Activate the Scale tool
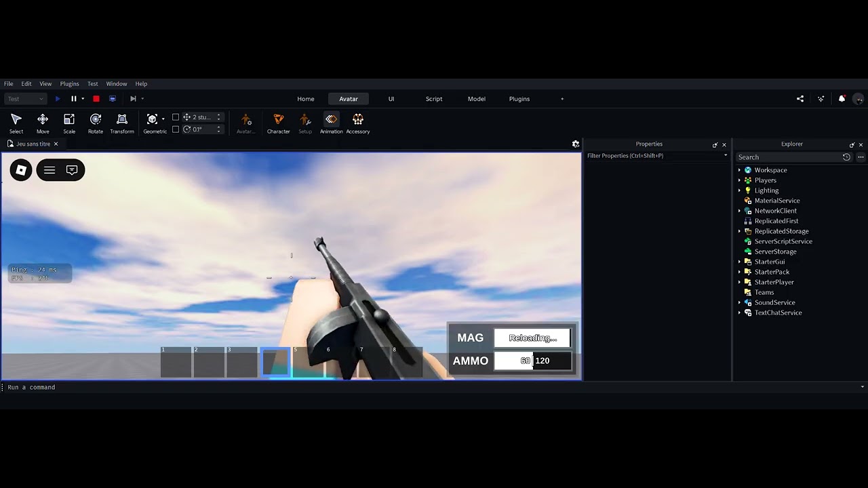868x488 pixels. coord(69,119)
